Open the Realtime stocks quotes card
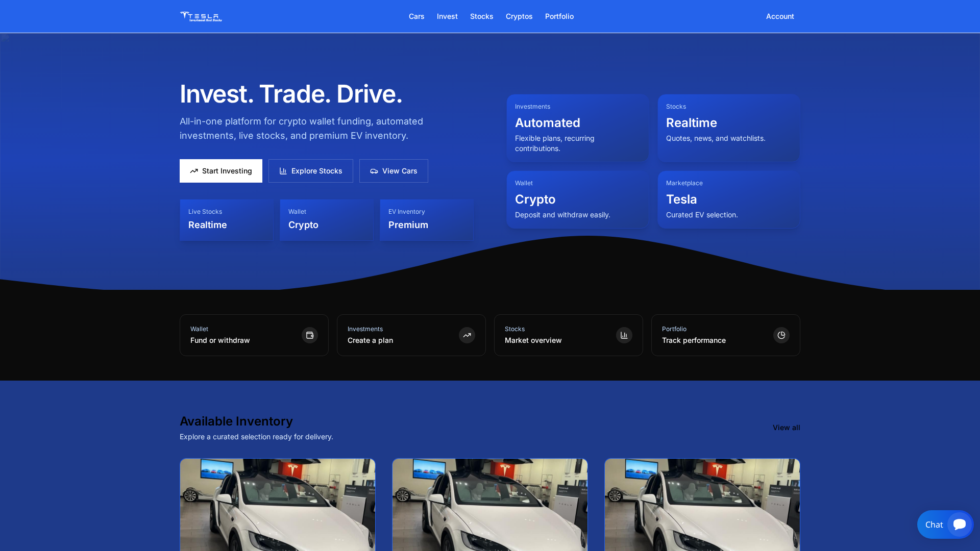This screenshot has height=551, width=980. pos(728,128)
